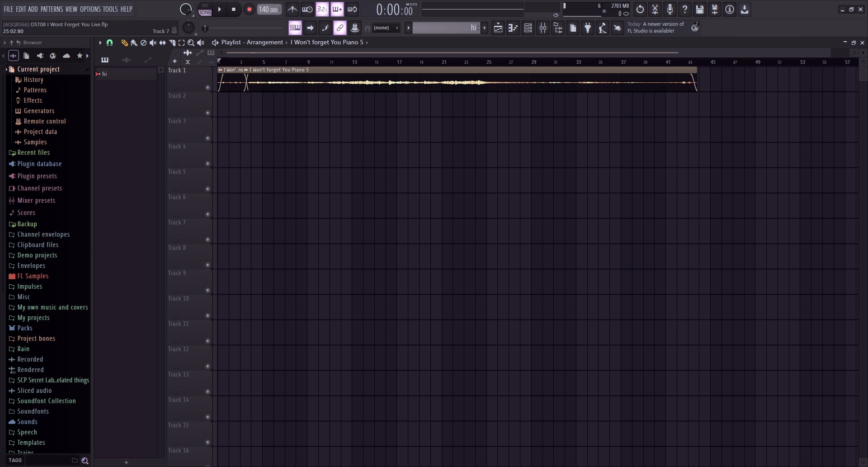Screen dimensions: 868x467
Task: Select the Slice tool
Action: pyautogui.click(x=172, y=43)
